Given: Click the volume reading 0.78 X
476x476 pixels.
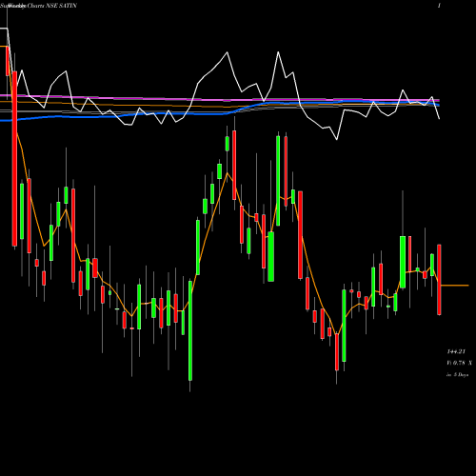Looking at the screenshot, I should coord(459,363).
